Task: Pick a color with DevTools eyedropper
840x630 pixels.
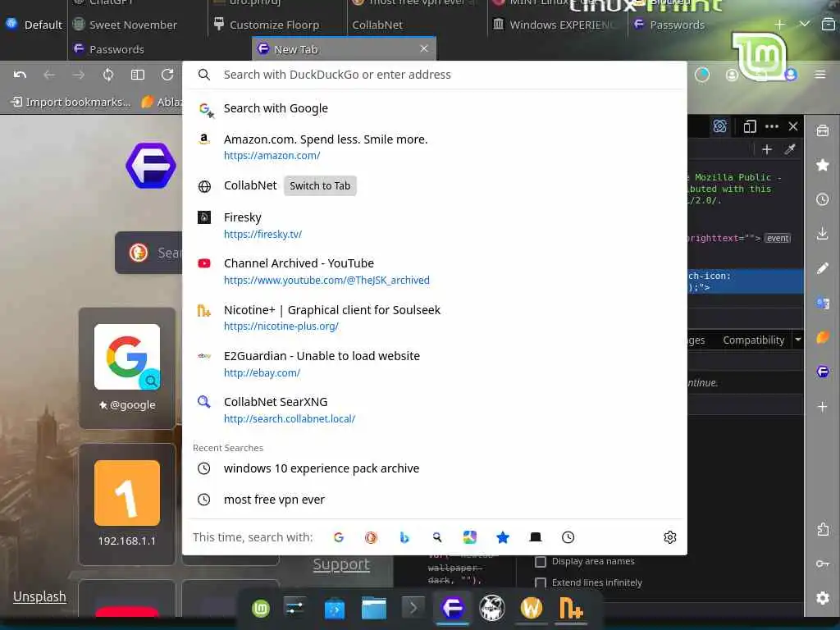Action: coord(790,149)
